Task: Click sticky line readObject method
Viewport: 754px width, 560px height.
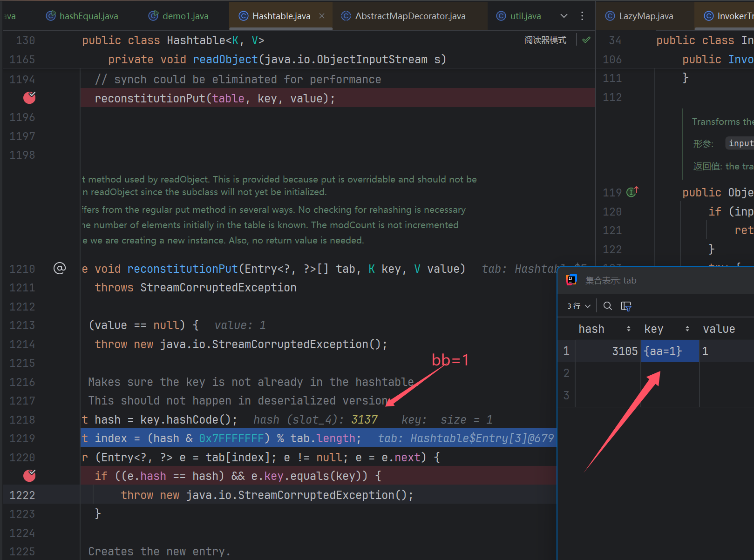Action: point(277,60)
